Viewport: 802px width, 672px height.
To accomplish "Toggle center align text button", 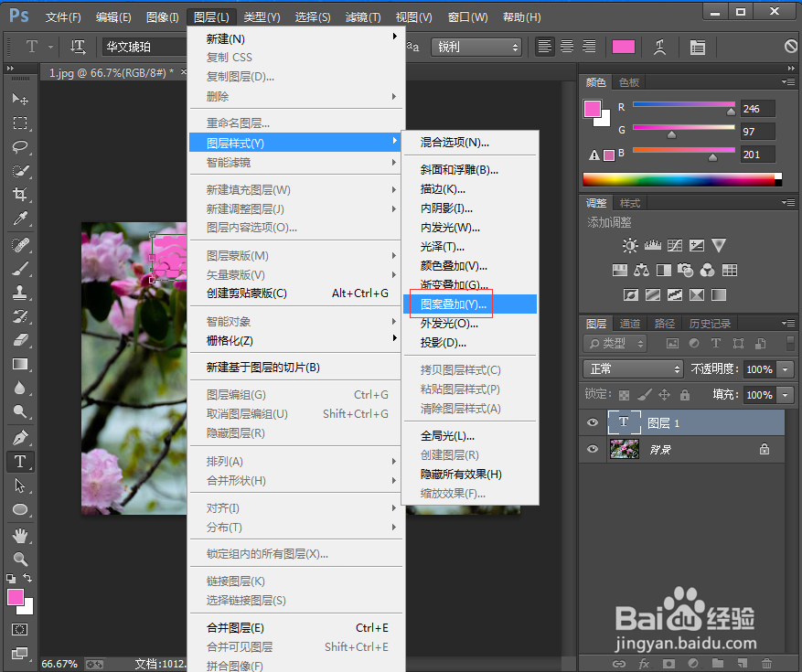I will coord(567,47).
